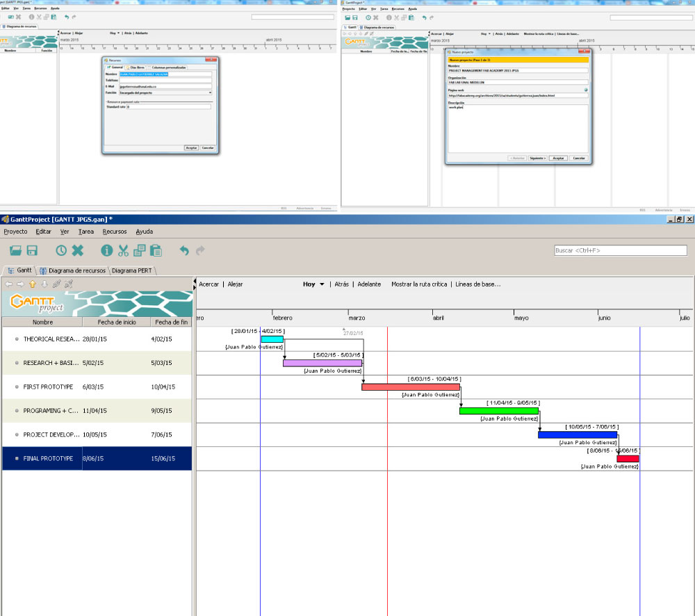Switch to Diagrama PERT tab
This screenshot has height=616, width=695.
(x=131, y=270)
